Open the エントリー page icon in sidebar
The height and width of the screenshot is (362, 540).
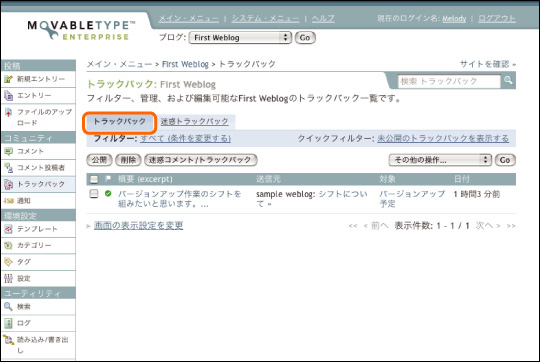tap(8, 95)
